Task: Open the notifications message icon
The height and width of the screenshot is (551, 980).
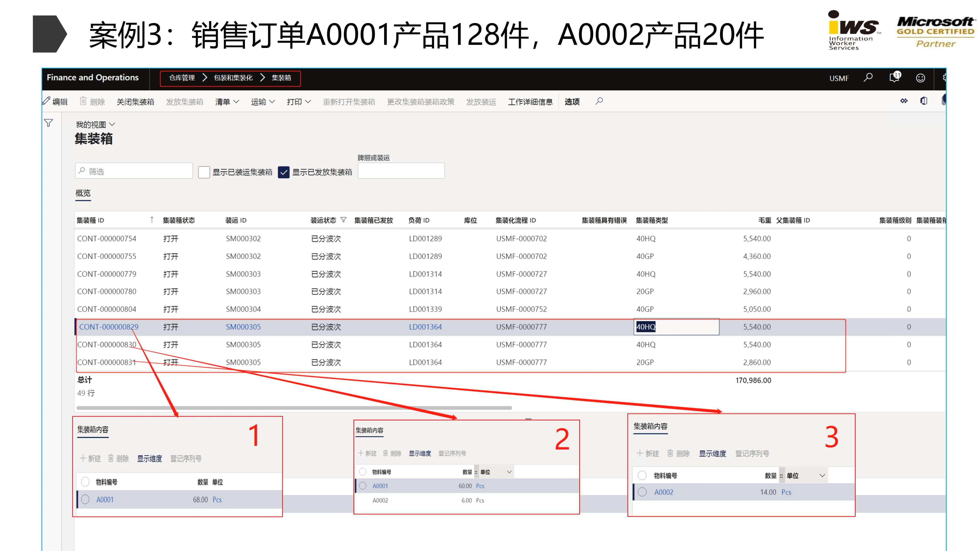Action: click(x=894, y=77)
